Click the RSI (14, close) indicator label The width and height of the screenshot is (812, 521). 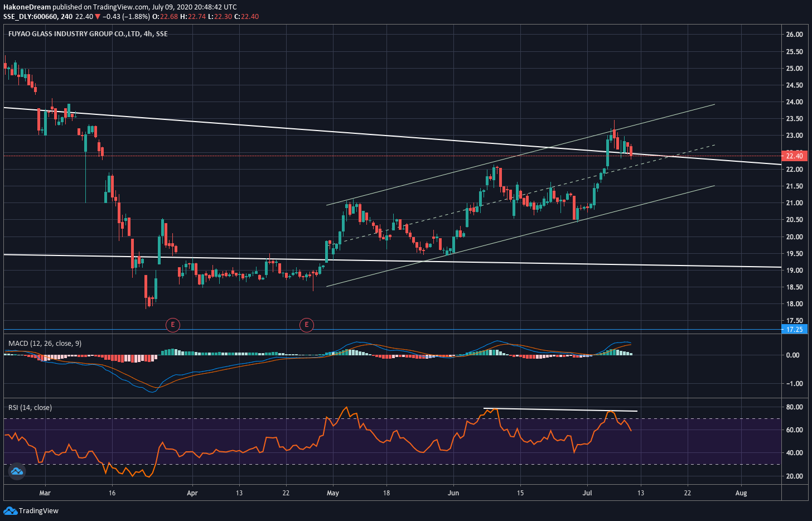pyautogui.click(x=30, y=407)
